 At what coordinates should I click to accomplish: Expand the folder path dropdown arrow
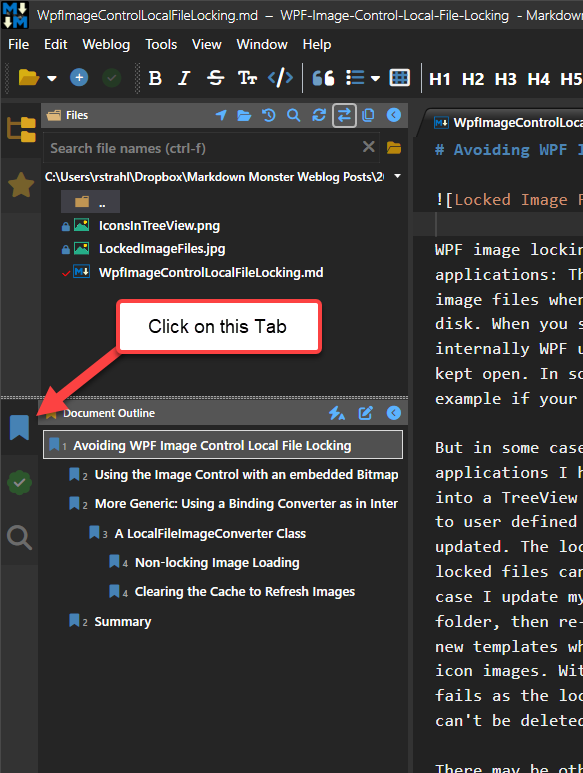tap(397, 176)
